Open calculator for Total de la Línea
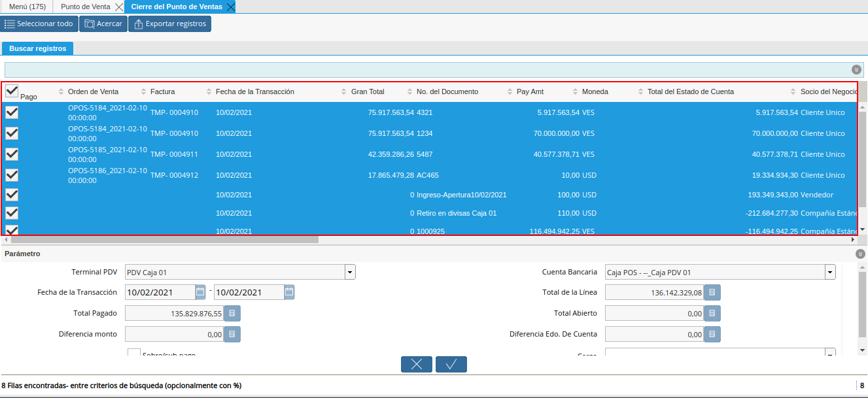Screen dimensions: 868x398 712,293
